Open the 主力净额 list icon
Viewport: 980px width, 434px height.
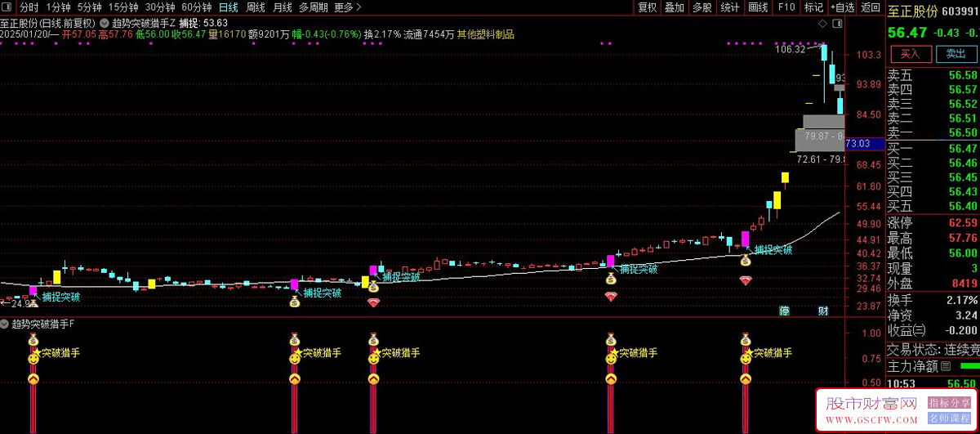(947, 366)
